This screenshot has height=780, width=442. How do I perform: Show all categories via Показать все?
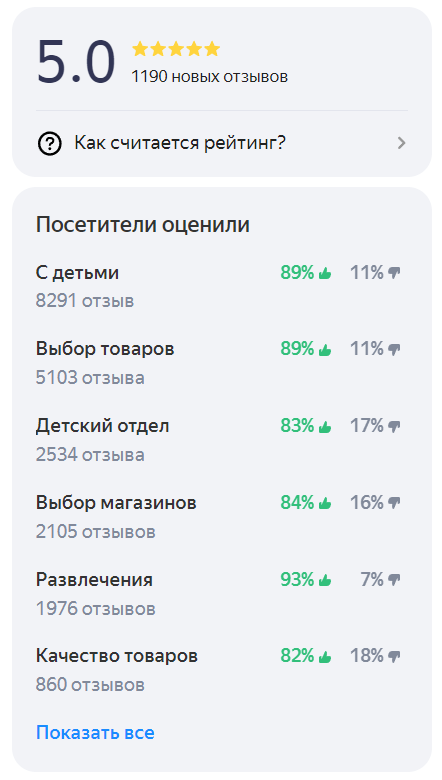(x=95, y=732)
